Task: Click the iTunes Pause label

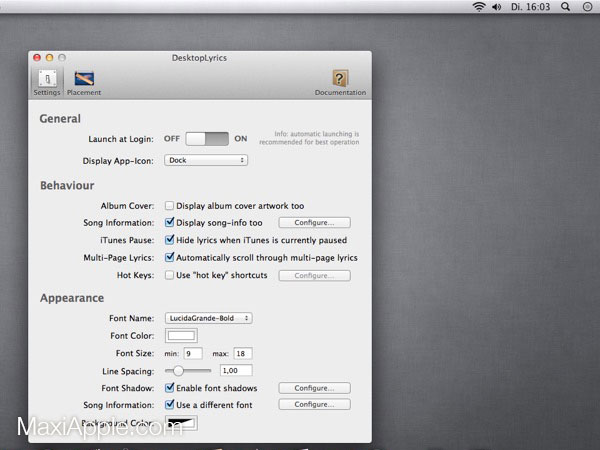Action: (x=127, y=240)
